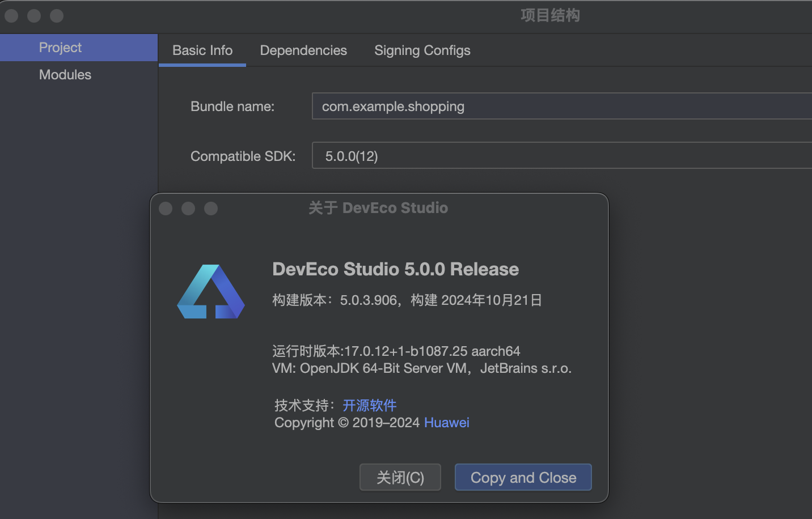
Task: Click the 关于 DevEco Studio dialog title
Action: click(378, 208)
